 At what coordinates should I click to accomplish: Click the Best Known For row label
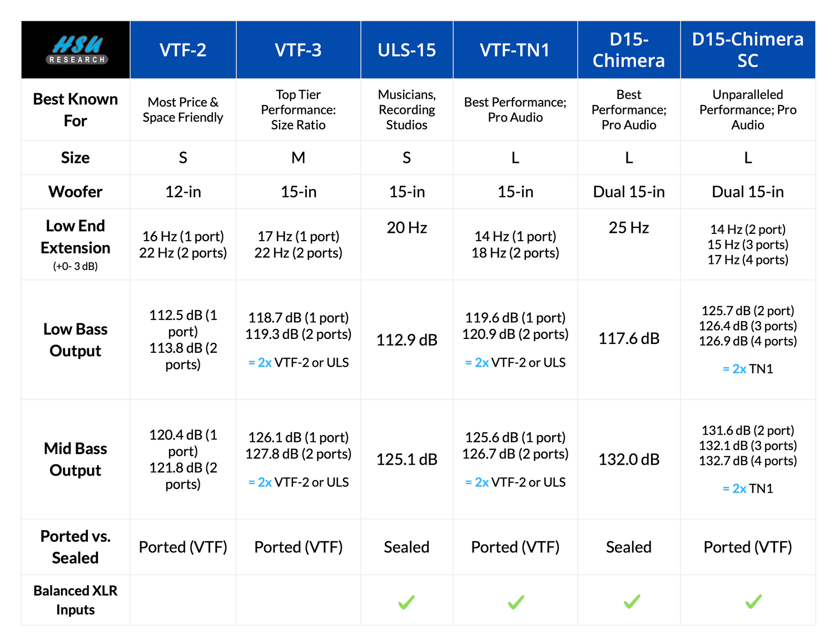pos(76,109)
